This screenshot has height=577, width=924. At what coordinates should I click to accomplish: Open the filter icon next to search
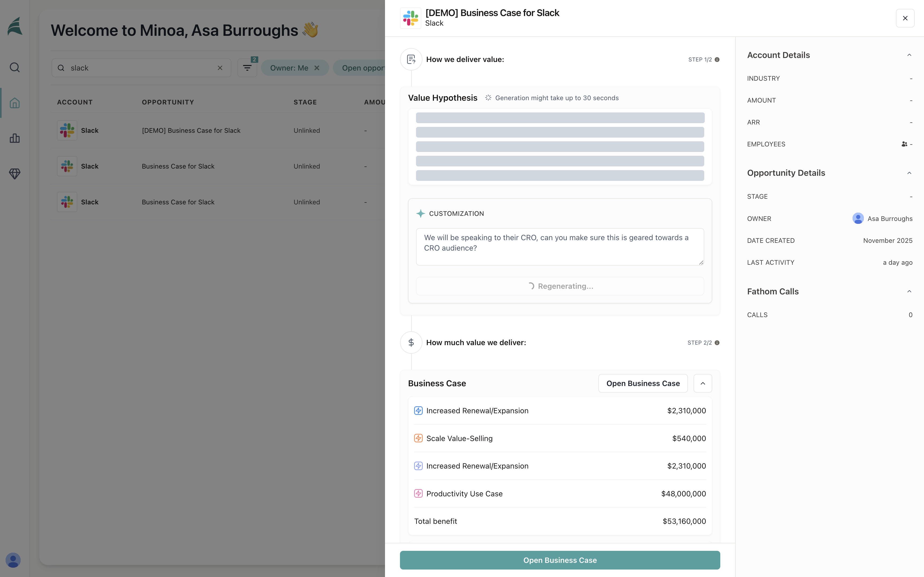pos(247,68)
